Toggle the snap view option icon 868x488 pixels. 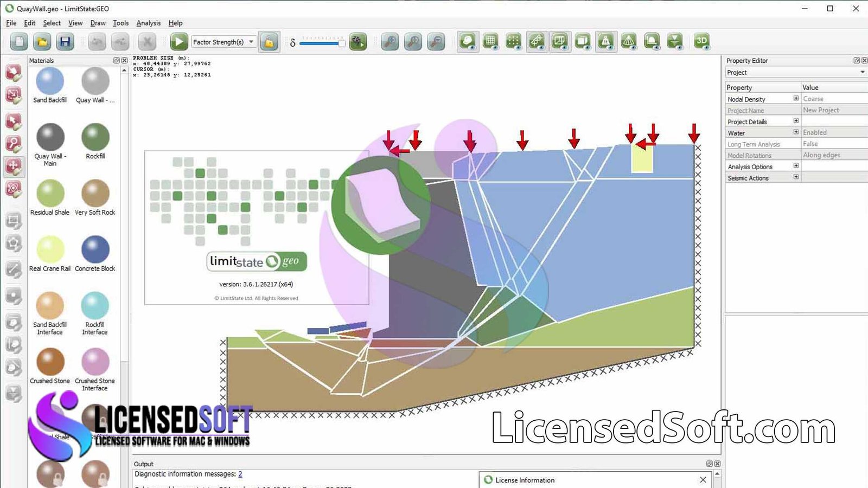point(537,41)
